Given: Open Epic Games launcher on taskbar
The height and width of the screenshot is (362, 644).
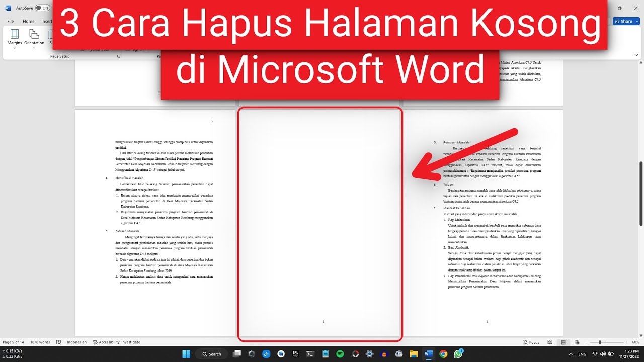Looking at the screenshot, I should point(296,354).
